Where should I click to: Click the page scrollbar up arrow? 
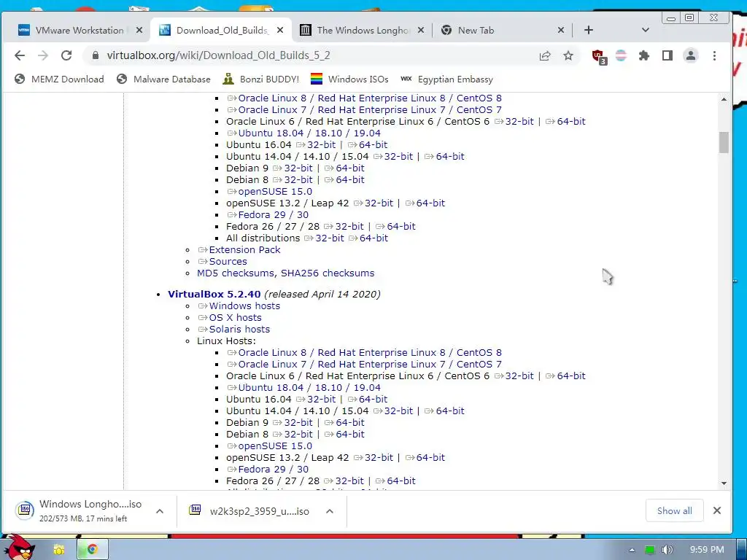tap(724, 99)
